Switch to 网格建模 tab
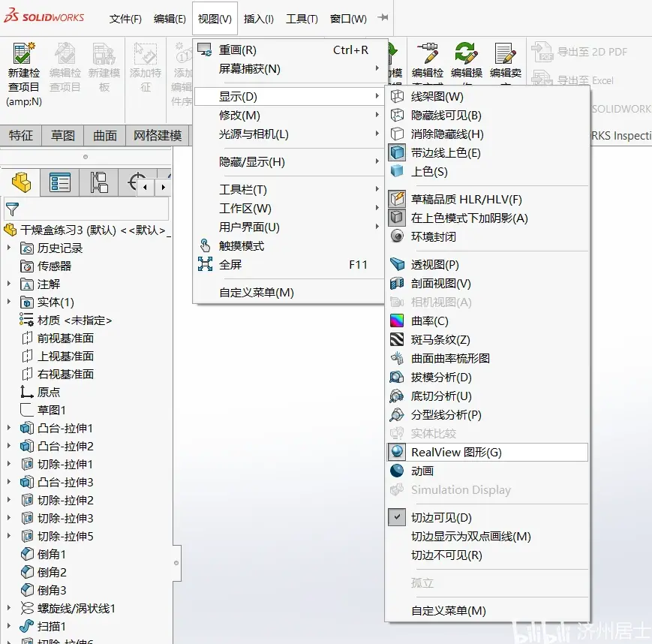The image size is (652, 644). click(158, 135)
